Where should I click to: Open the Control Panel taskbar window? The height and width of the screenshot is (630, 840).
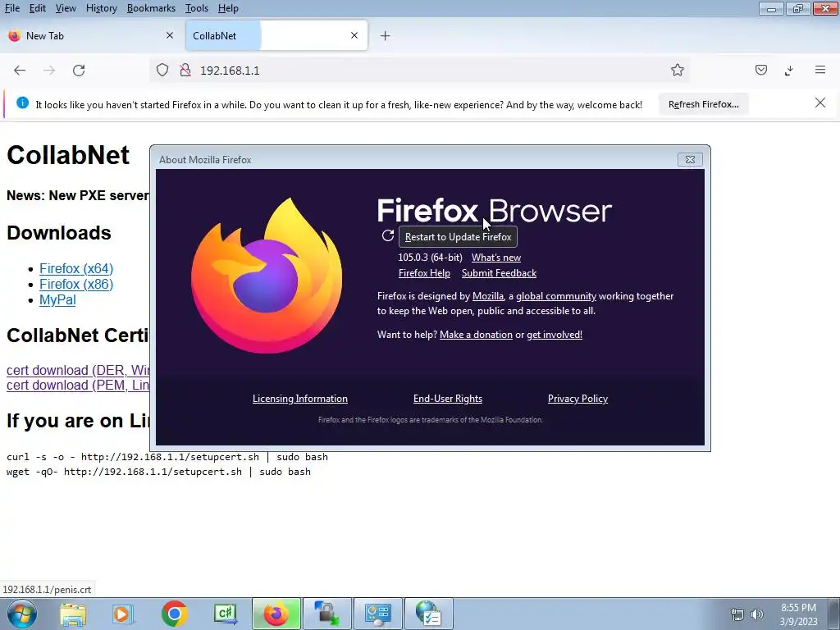[x=377, y=614]
